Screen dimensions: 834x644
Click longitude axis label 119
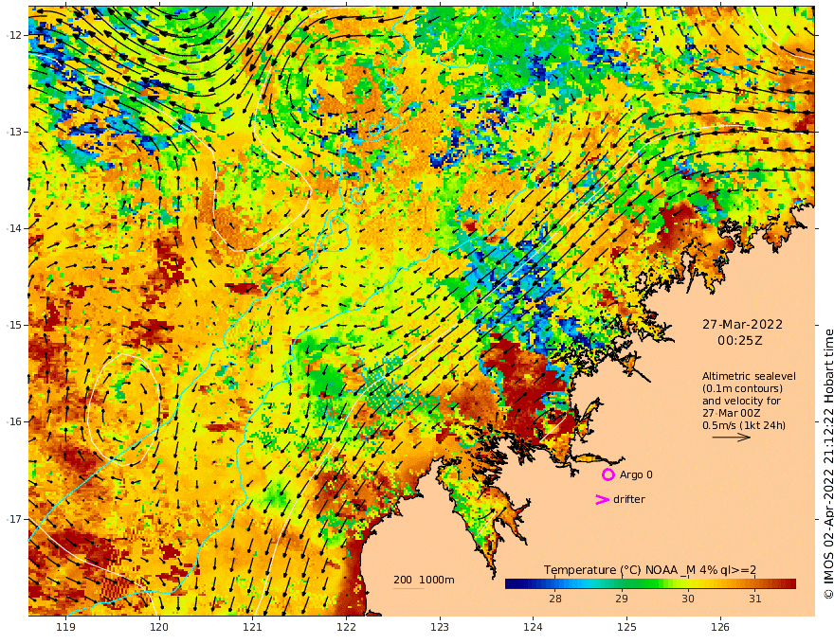pyautogui.click(x=65, y=627)
